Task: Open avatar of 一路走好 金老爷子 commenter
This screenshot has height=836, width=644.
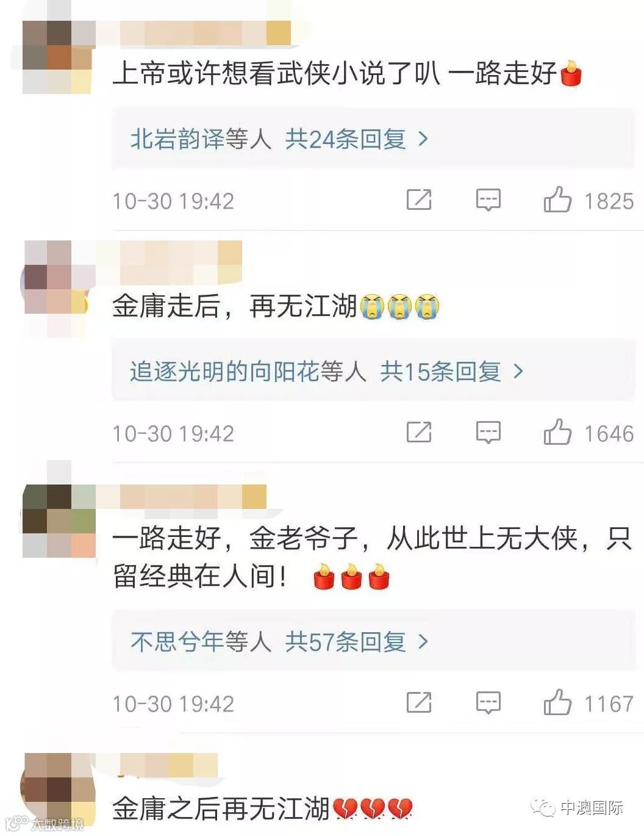Action: 59,521
